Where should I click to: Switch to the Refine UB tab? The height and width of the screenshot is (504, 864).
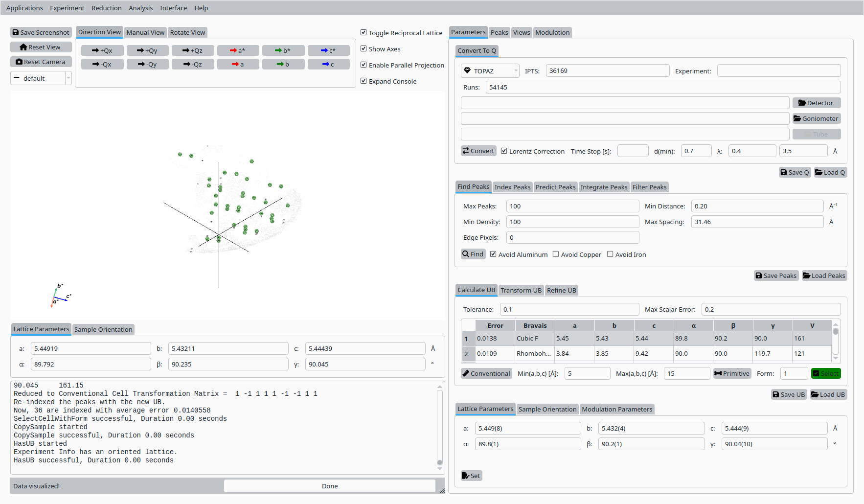click(x=561, y=290)
